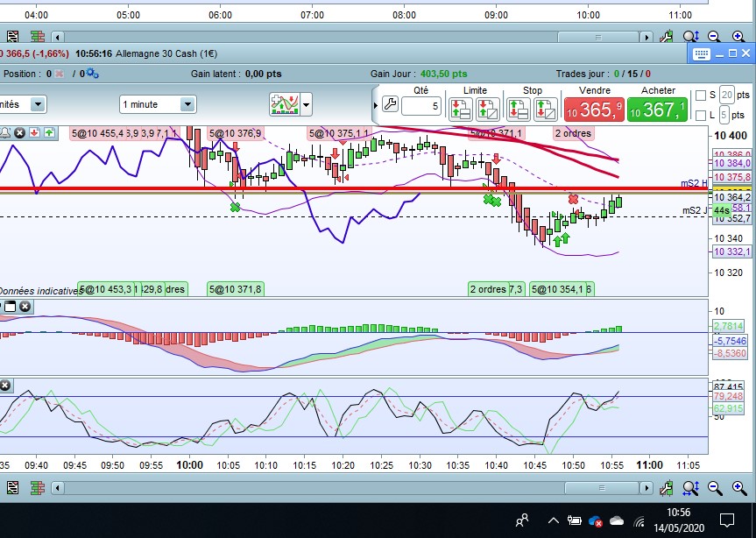Close the MACD indicator panel
The height and width of the screenshot is (538, 756).
tap(25, 306)
